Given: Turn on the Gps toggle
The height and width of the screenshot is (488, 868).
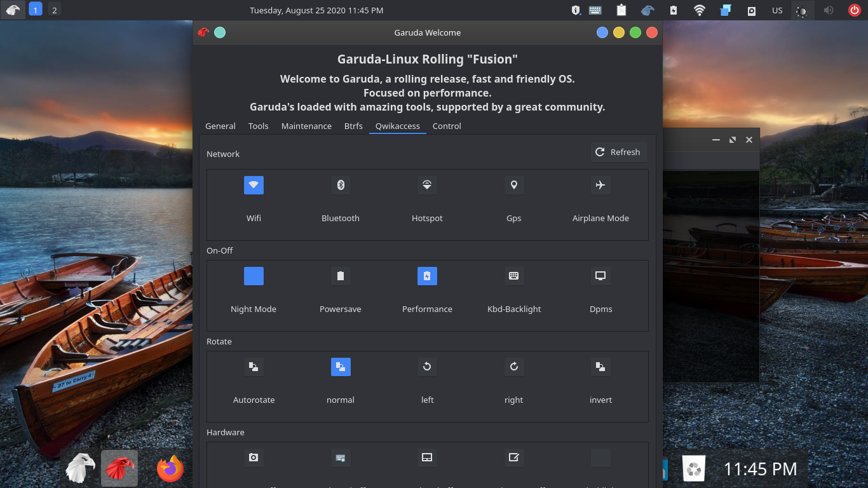Looking at the screenshot, I should pyautogui.click(x=514, y=185).
